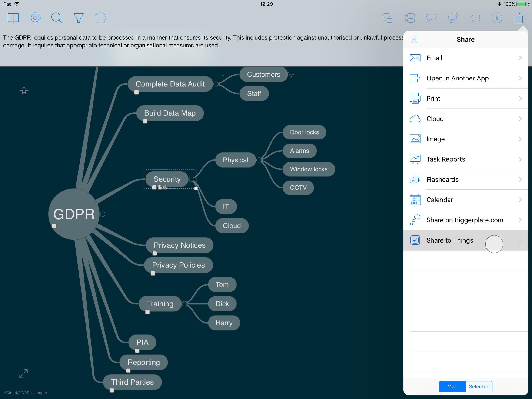This screenshot has width=532, height=399.
Task: Tap the boundary dashed outline icon
Action: tap(475, 18)
